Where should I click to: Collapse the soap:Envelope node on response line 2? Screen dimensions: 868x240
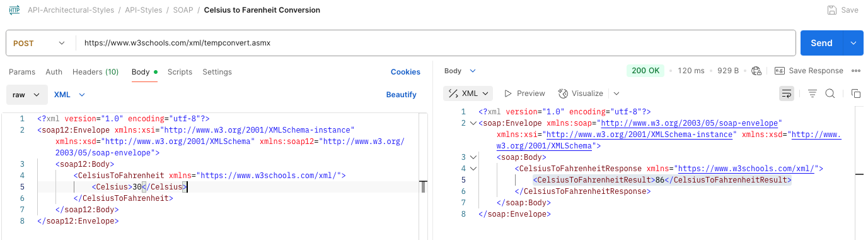pyautogui.click(x=473, y=123)
